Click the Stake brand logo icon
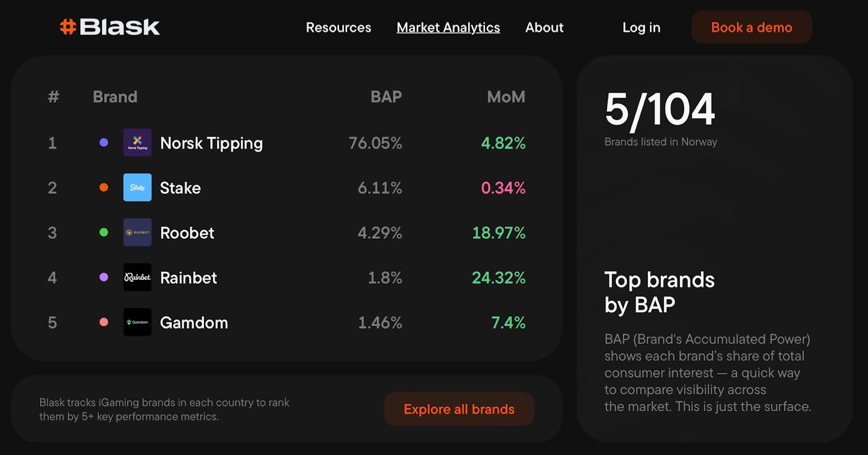This screenshot has width=868, height=455. point(137,188)
